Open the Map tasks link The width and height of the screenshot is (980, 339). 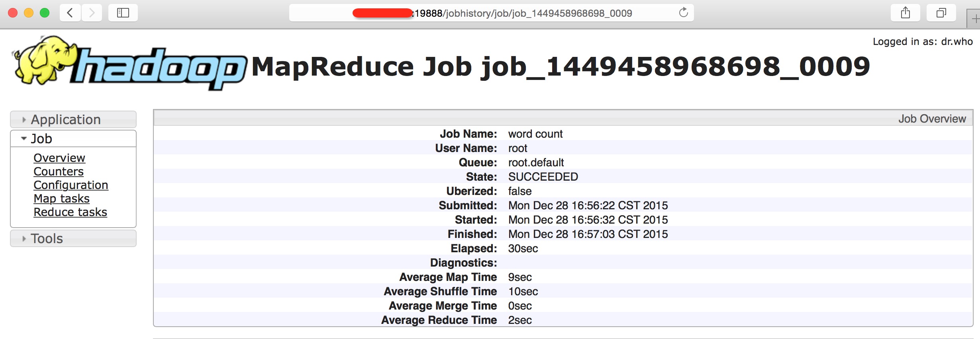click(62, 199)
